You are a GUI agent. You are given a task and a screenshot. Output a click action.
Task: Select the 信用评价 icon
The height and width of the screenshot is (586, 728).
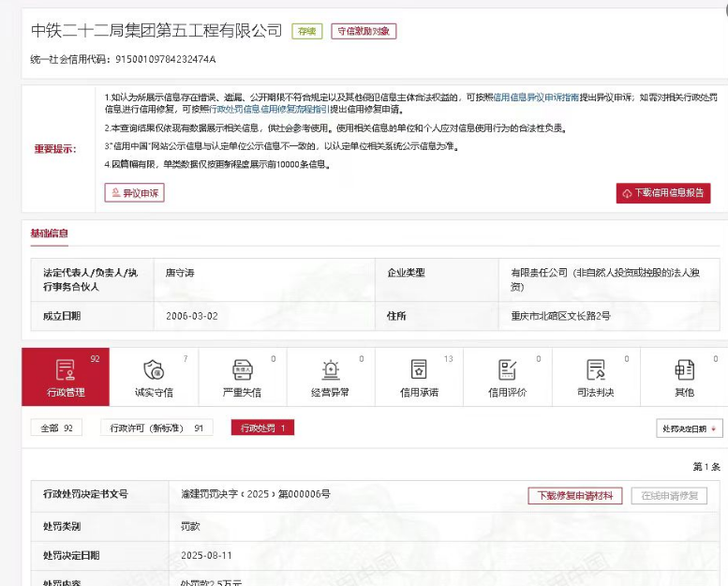[507, 370]
